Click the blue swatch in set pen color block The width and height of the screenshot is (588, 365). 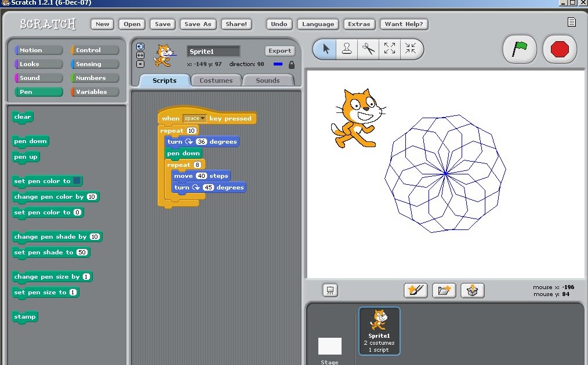[76, 181]
